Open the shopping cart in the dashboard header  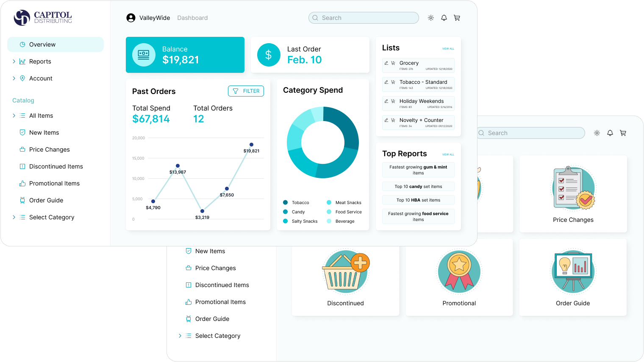[x=457, y=18]
